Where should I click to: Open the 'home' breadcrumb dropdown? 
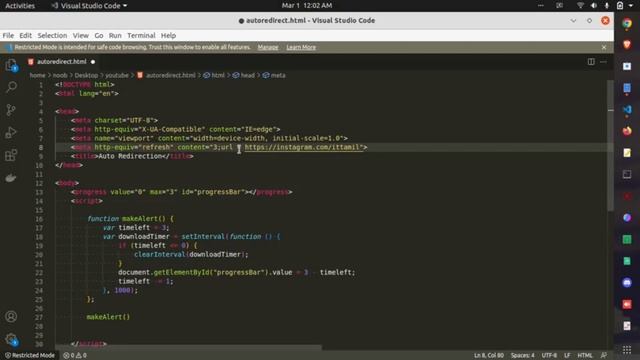tap(37, 76)
